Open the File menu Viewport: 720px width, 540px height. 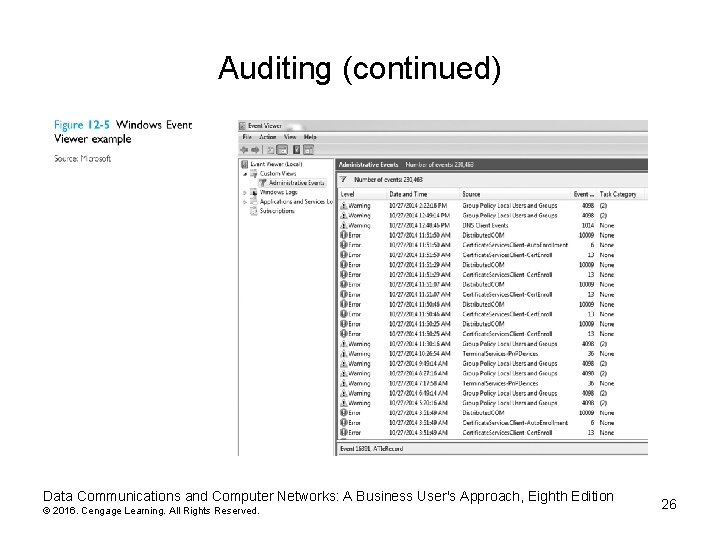tap(247, 137)
